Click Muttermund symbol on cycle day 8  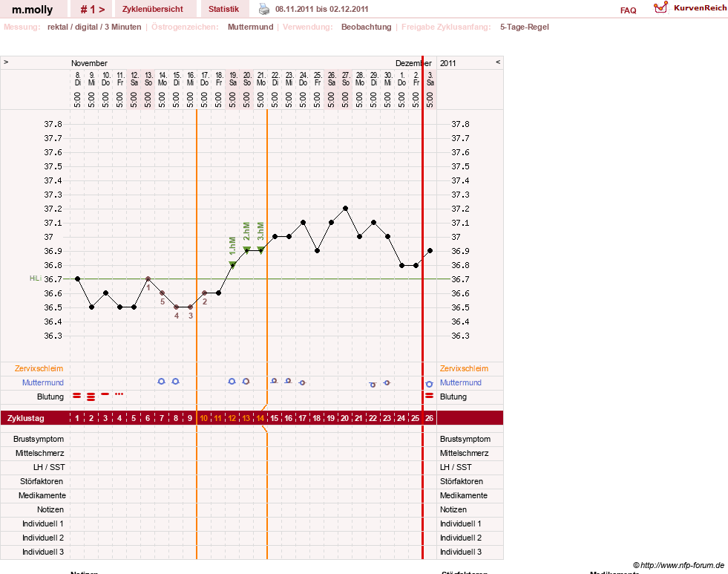point(175,381)
